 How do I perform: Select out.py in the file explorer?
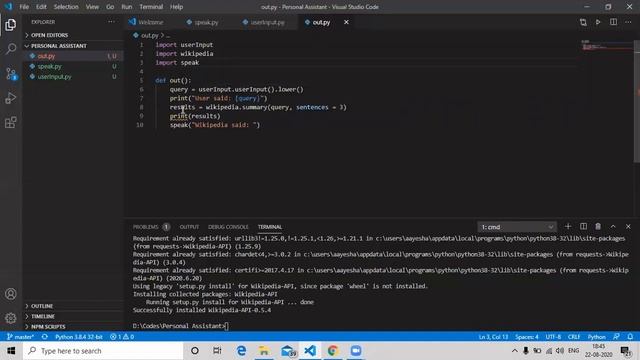pyautogui.click(x=73, y=56)
